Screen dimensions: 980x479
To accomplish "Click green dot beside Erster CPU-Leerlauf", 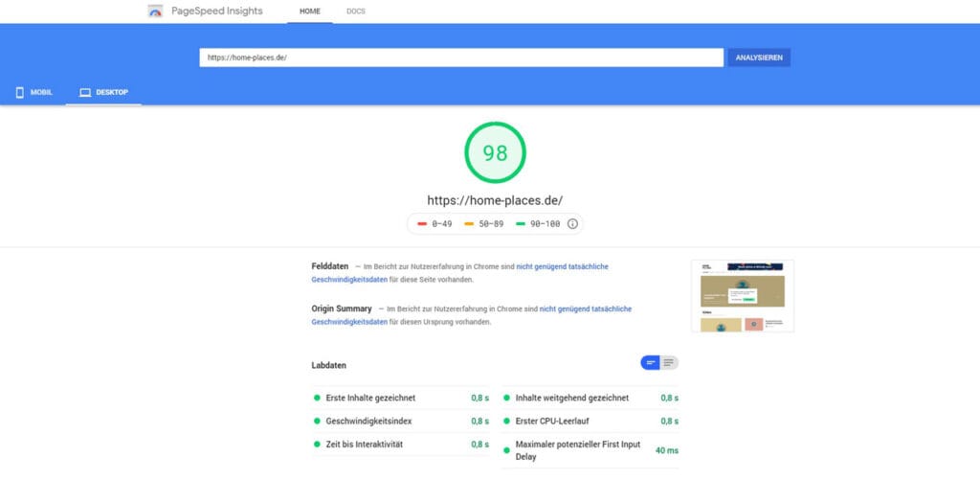I will tap(507, 421).
